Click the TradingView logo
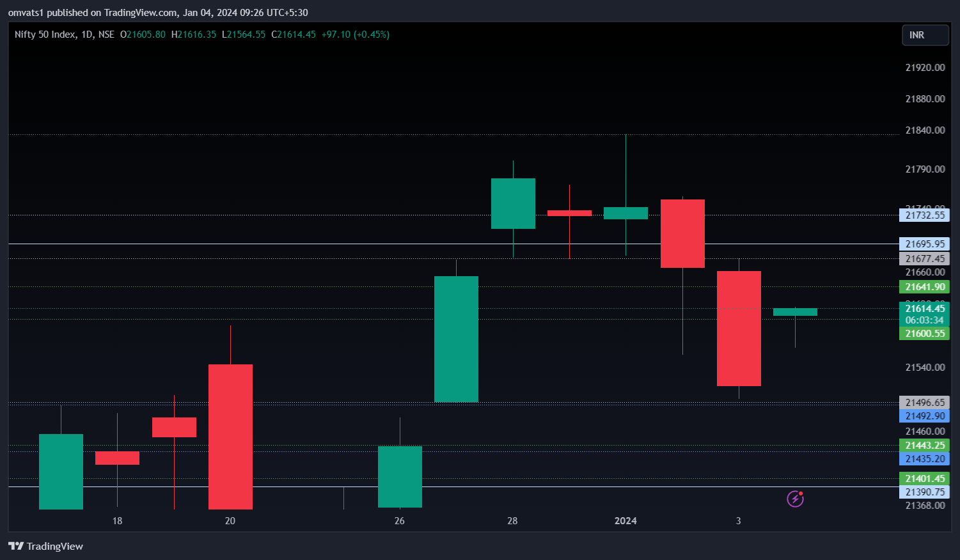 point(45,546)
